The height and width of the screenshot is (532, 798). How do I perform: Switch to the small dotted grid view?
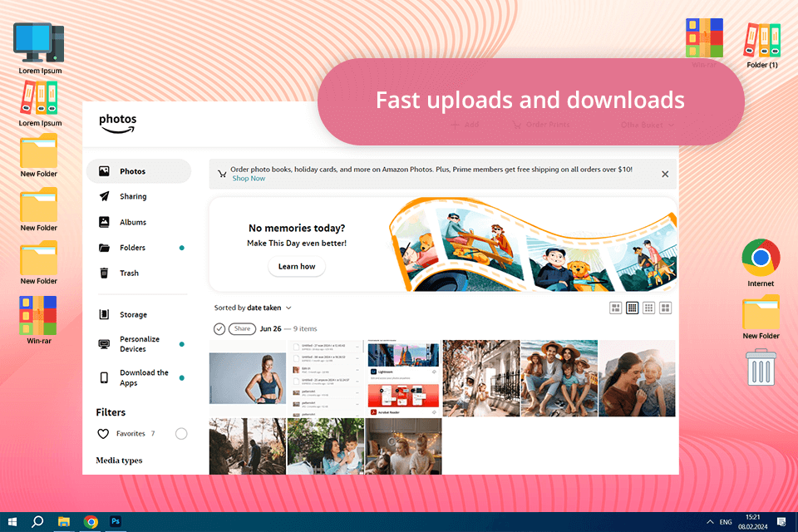(x=648, y=308)
